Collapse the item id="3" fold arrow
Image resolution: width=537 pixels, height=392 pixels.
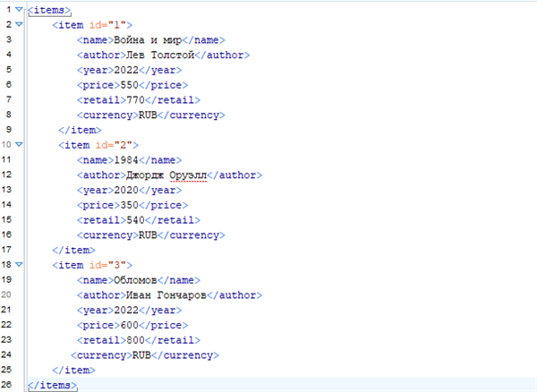coord(19,265)
